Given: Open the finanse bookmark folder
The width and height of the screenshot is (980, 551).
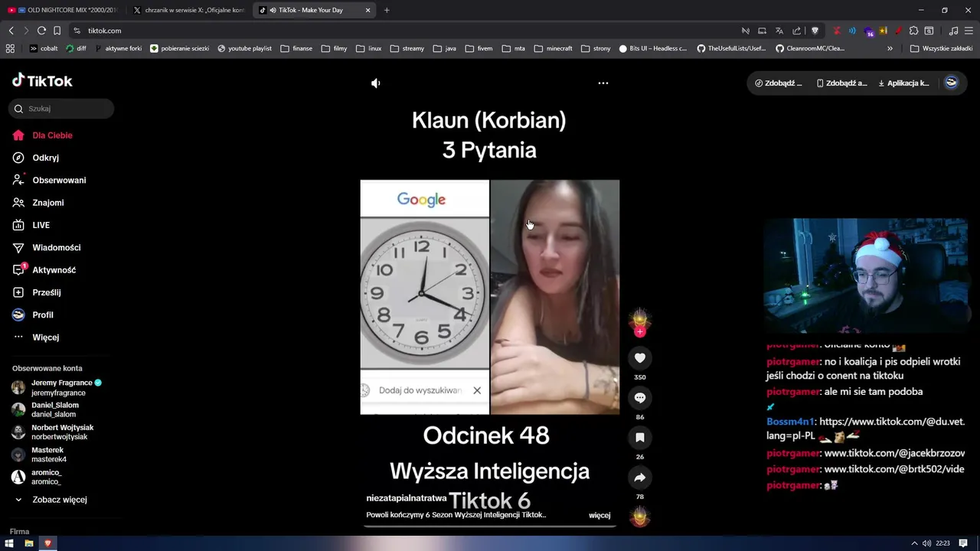Looking at the screenshot, I should pyautogui.click(x=296, y=48).
